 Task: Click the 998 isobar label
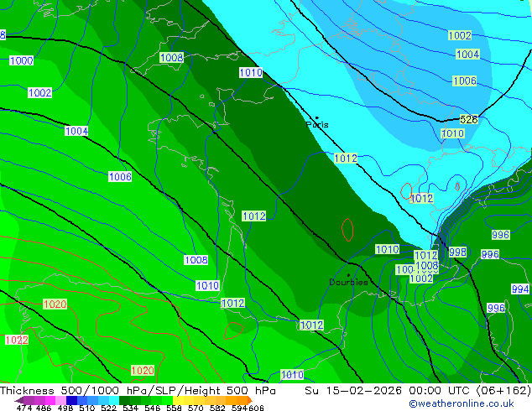click(x=457, y=252)
